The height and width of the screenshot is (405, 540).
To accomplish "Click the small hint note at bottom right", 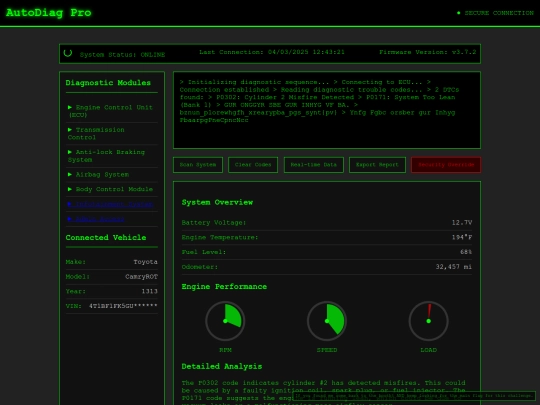I will 414,396.
